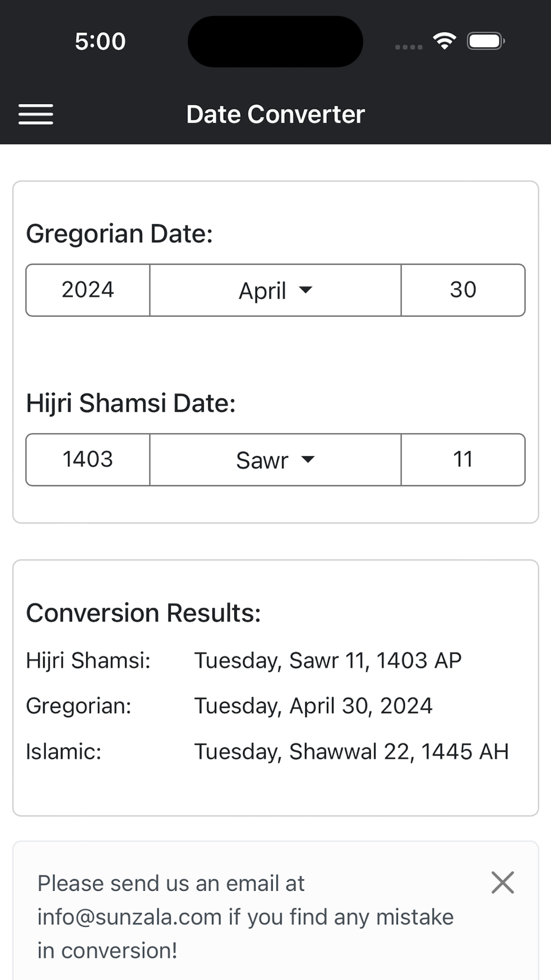Tap the Wi-Fi status icon
Image resolution: width=551 pixels, height=980 pixels.
444,41
